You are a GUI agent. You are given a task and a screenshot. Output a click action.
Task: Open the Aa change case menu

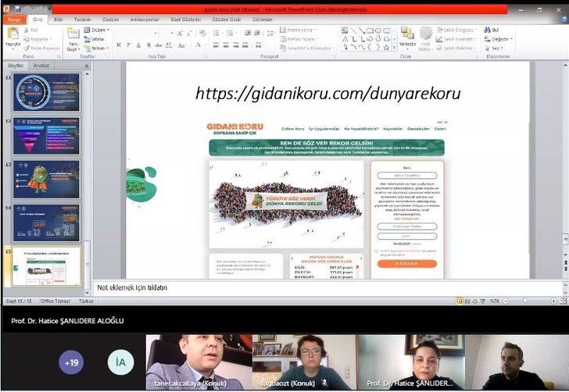tap(182, 45)
